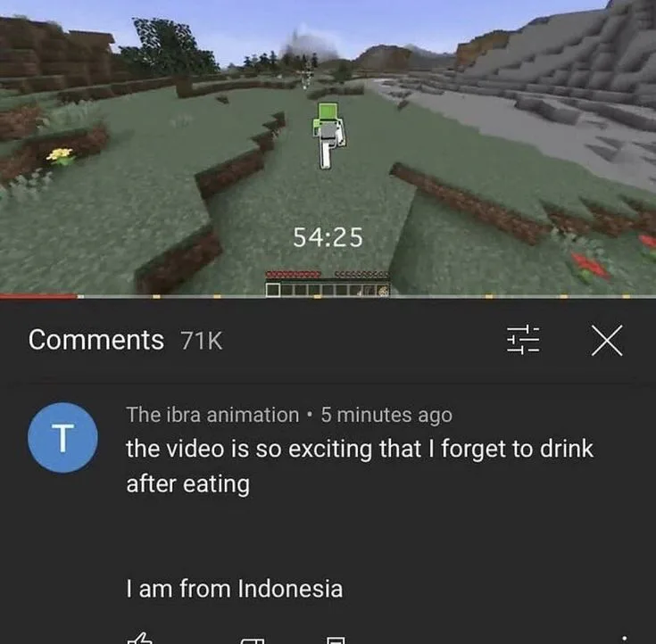Tap the 54:25 timer overlay
The image size is (656, 644).
328,237
